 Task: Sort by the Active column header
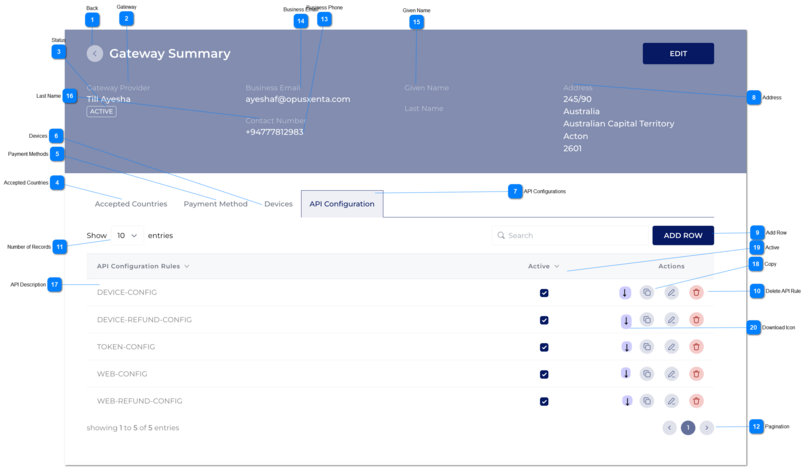tap(543, 266)
